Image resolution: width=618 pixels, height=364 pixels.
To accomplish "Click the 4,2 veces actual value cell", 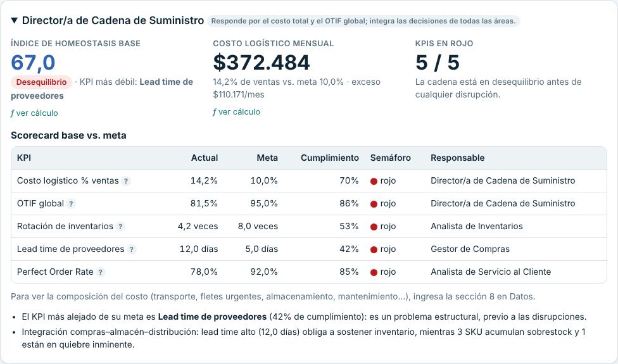I will click(x=198, y=227).
